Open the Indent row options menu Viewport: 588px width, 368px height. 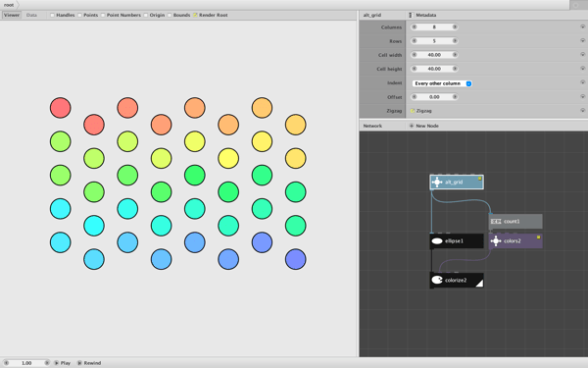[582, 82]
